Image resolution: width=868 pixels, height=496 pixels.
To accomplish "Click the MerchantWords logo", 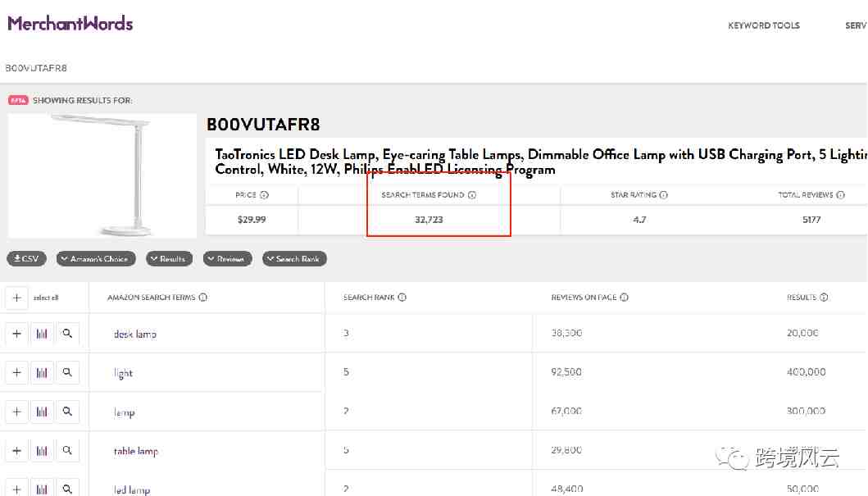I will click(70, 24).
